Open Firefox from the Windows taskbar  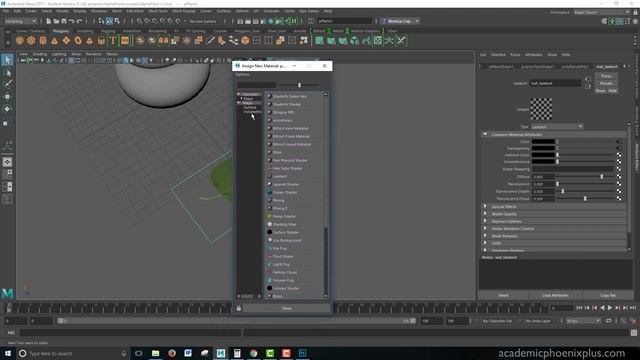click(x=172, y=353)
